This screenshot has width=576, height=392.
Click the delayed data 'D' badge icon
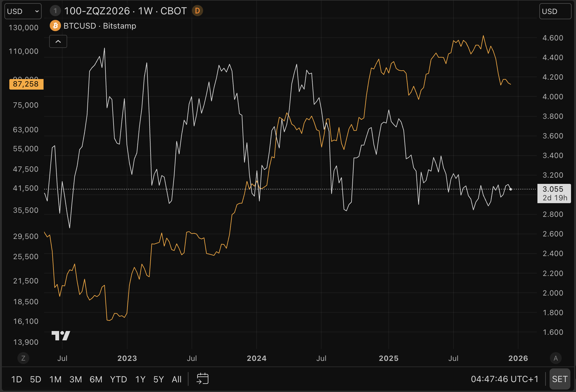click(197, 11)
